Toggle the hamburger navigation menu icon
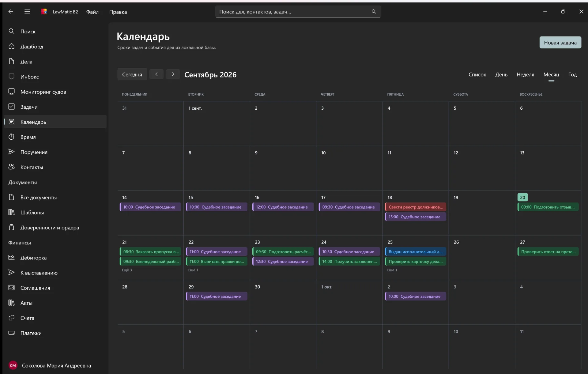 (x=27, y=12)
